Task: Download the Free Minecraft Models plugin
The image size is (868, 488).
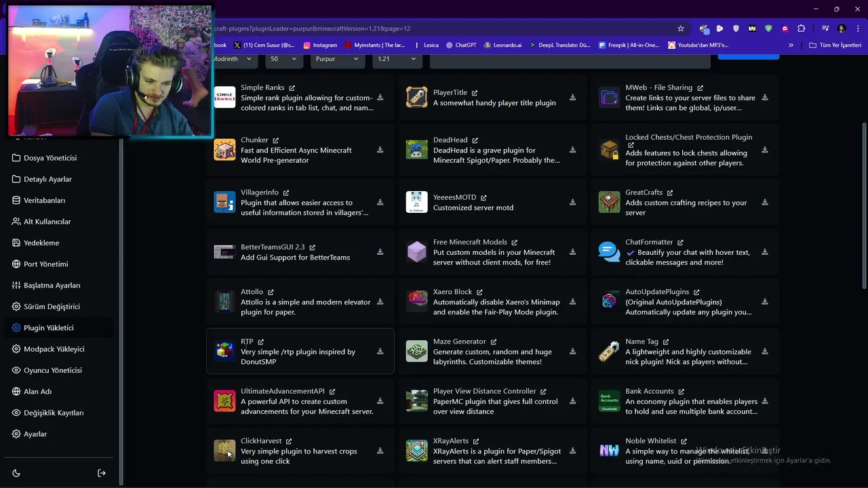Action: click(x=572, y=251)
